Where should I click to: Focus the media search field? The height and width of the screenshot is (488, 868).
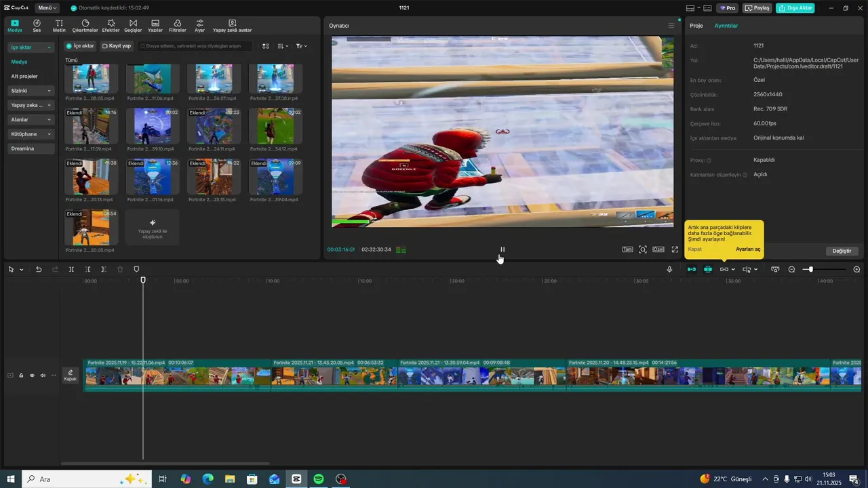coord(195,46)
